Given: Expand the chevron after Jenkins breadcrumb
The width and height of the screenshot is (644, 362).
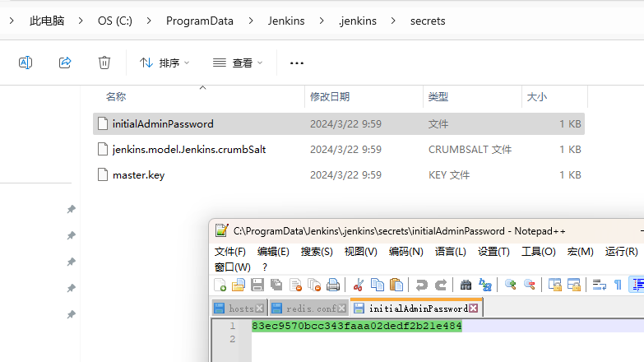Looking at the screenshot, I should coord(322,21).
